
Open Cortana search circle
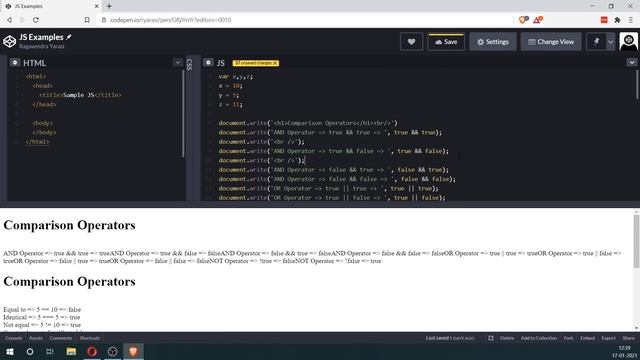(x=30, y=351)
